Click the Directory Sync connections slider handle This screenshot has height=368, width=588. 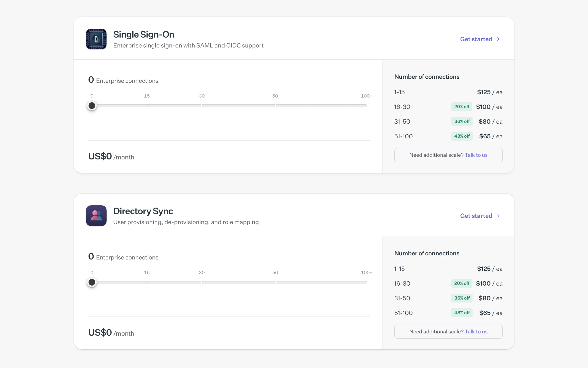(x=92, y=282)
